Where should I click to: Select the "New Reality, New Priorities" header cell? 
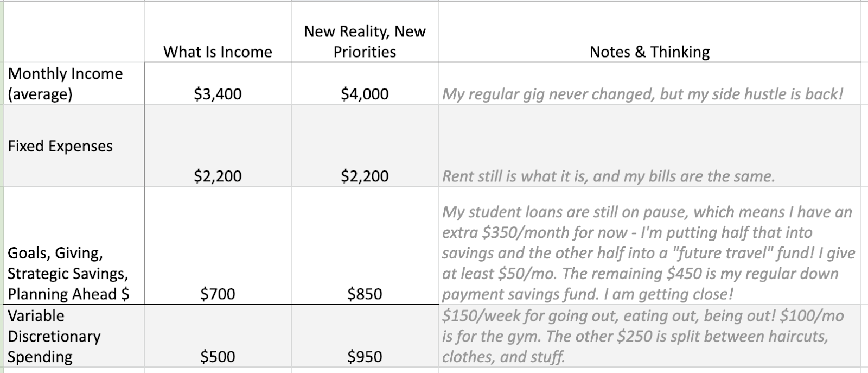coord(365,32)
